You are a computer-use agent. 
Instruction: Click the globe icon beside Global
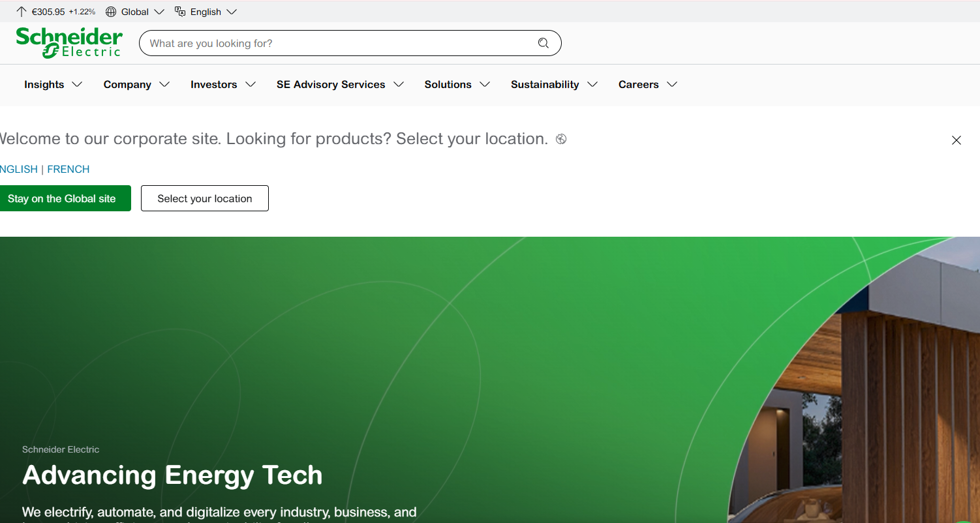pyautogui.click(x=111, y=12)
